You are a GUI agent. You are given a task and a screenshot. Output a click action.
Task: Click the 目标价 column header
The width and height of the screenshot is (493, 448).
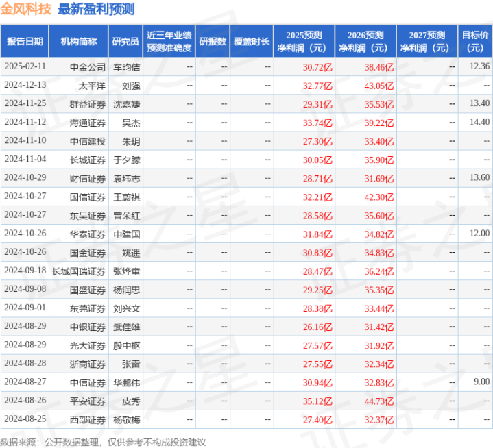pos(475,41)
